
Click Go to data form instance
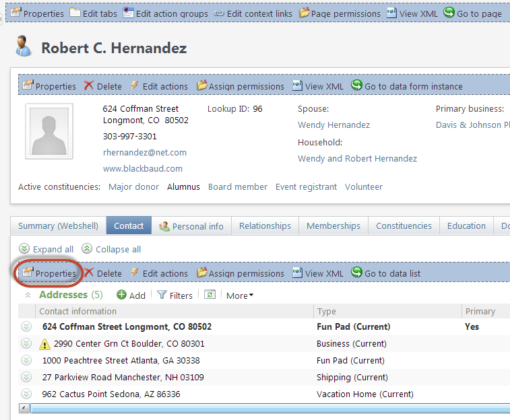point(406,86)
